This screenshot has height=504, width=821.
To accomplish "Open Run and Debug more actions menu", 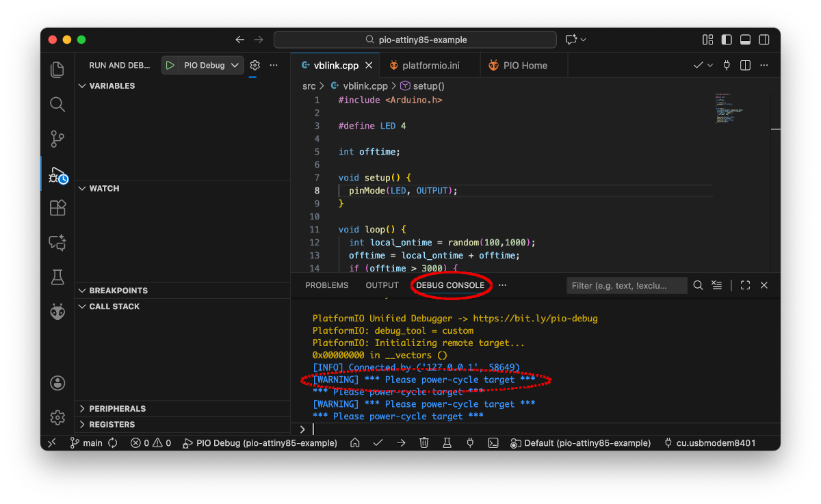I will coord(274,66).
